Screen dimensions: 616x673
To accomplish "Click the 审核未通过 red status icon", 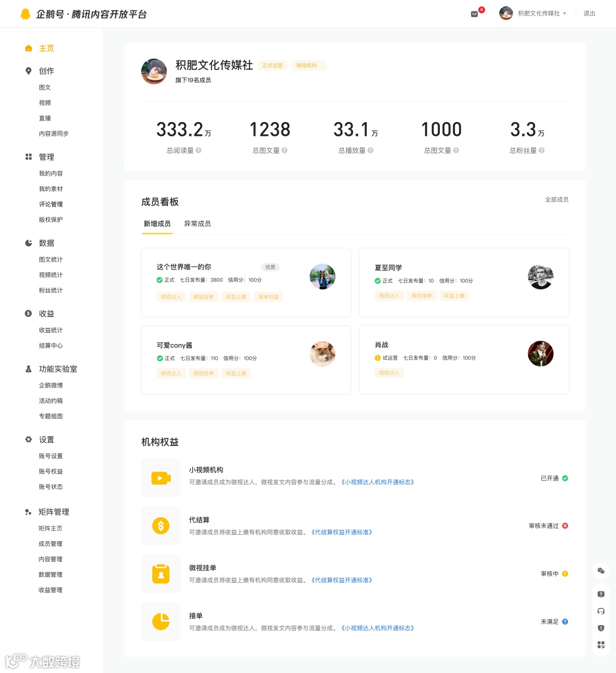I will [x=565, y=526].
